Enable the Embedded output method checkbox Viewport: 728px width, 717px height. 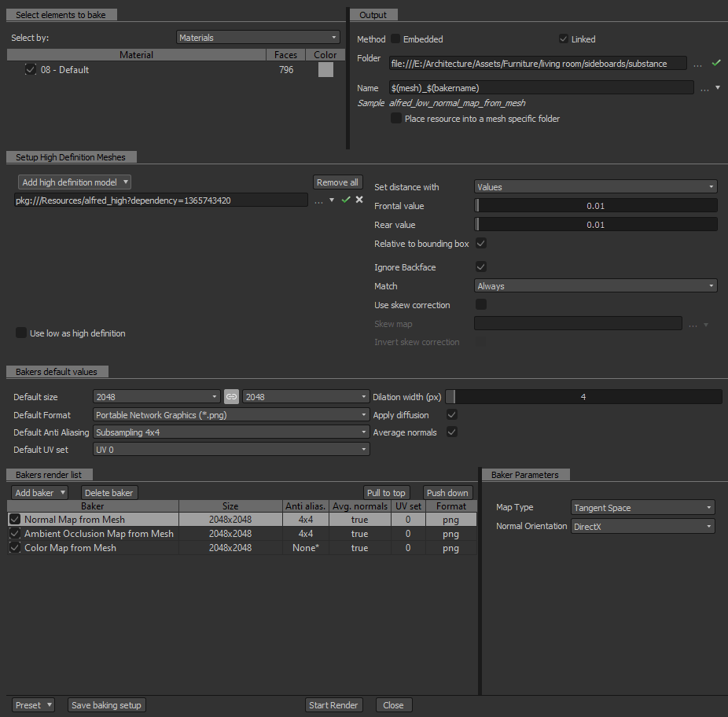395,39
